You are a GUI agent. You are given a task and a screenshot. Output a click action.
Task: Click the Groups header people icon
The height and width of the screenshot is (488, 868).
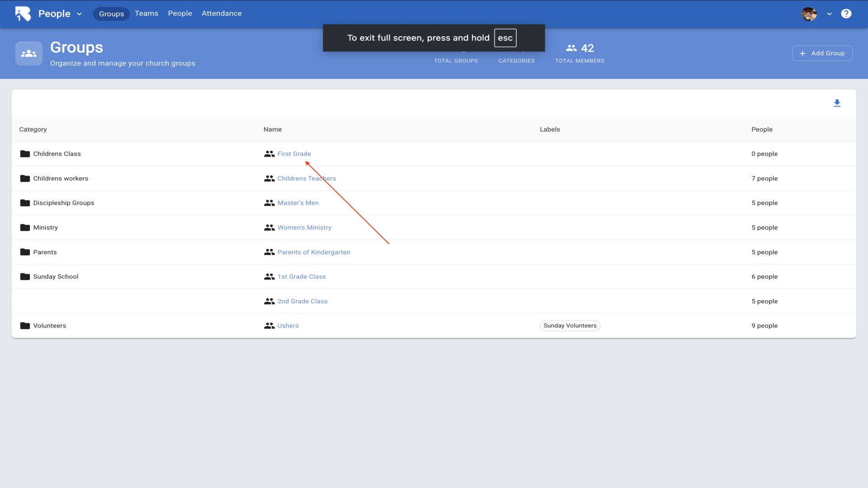pyautogui.click(x=29, y=53)
